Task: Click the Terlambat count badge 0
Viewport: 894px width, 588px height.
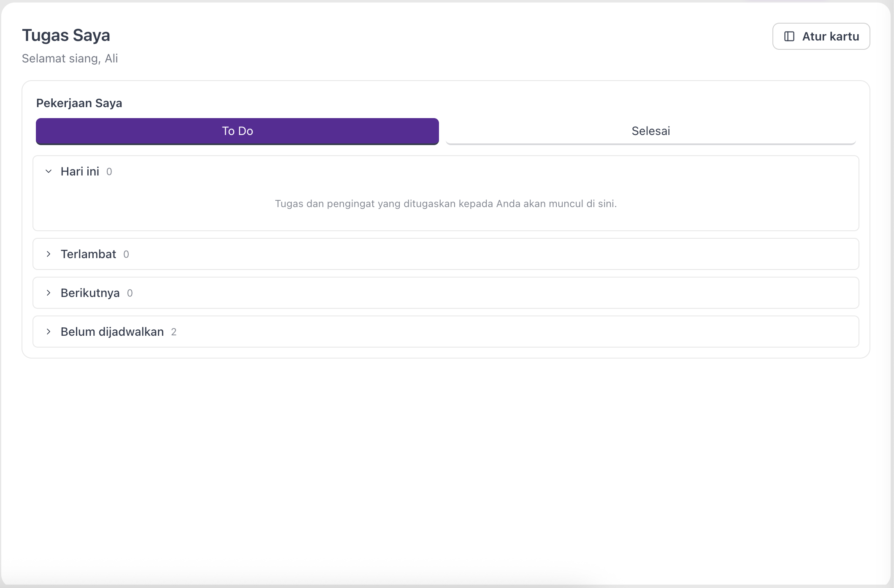Action: coord(126,254)
